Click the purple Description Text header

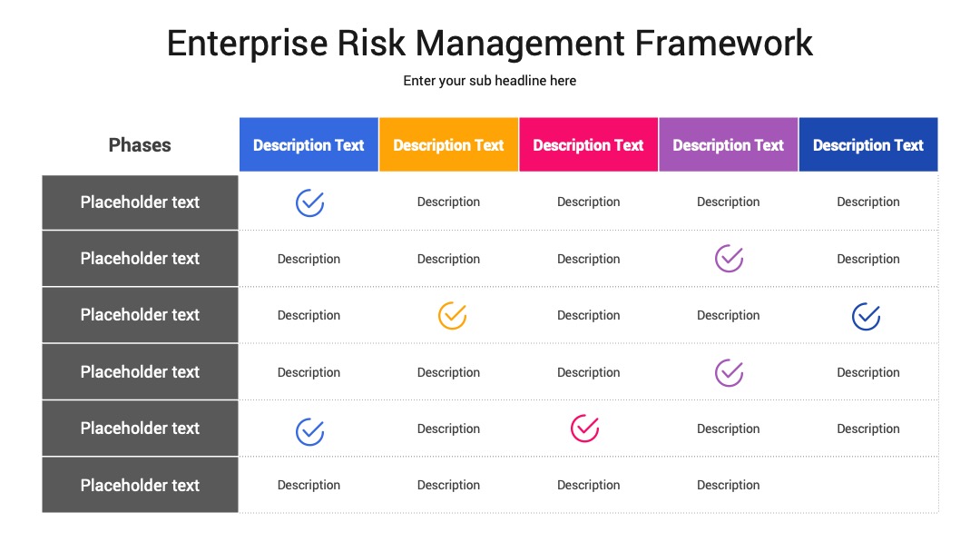click(x=728, y=144)
